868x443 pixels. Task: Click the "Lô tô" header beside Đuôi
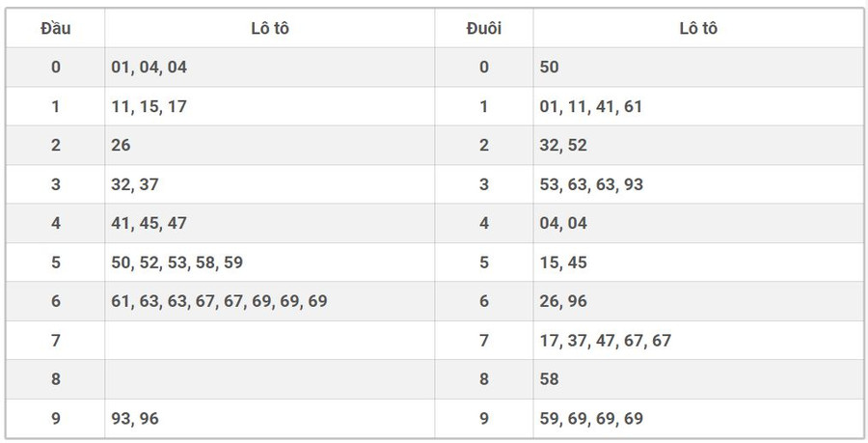point(697,28)
